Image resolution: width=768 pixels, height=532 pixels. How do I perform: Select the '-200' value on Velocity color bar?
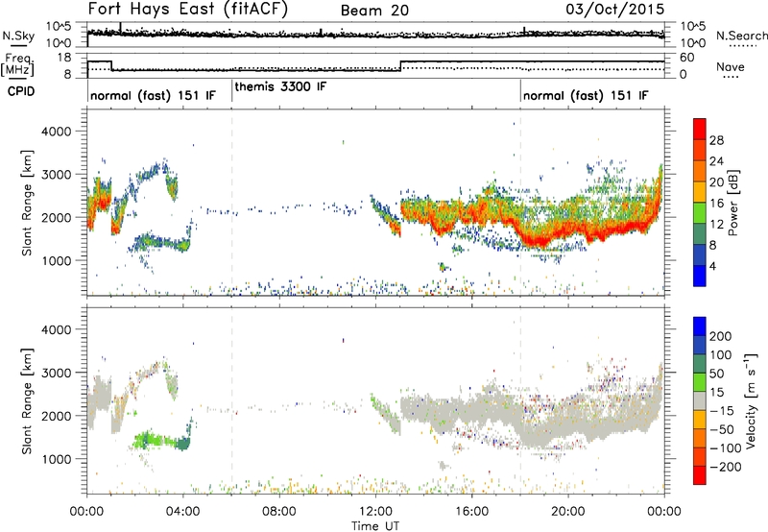[x=726, y=467]
